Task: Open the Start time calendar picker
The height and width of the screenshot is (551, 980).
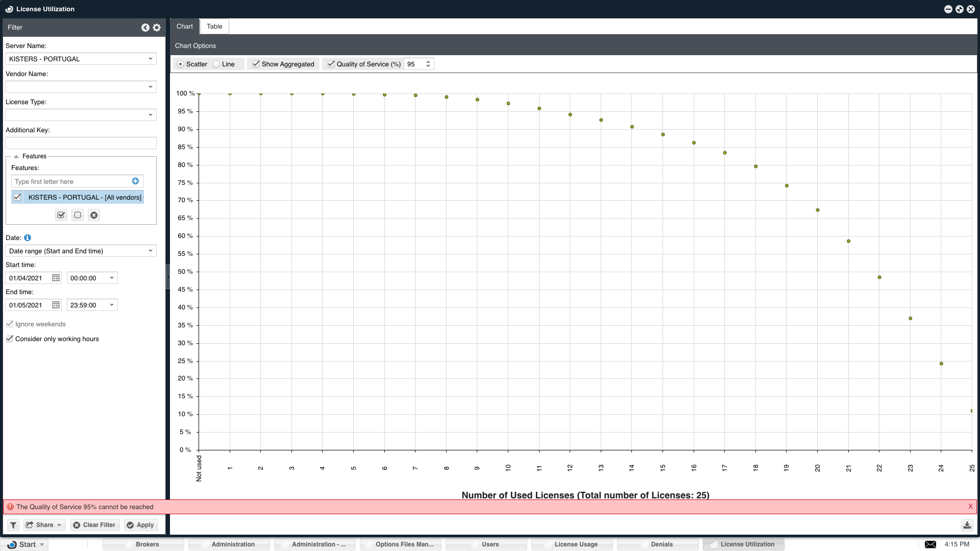Action: tap(56, 278)
